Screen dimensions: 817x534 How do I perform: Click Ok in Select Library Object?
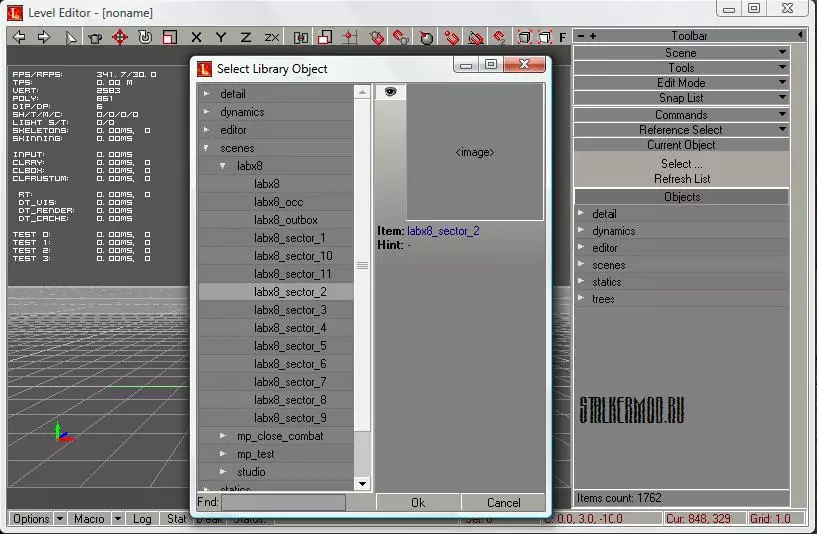[x=418, y=503]
